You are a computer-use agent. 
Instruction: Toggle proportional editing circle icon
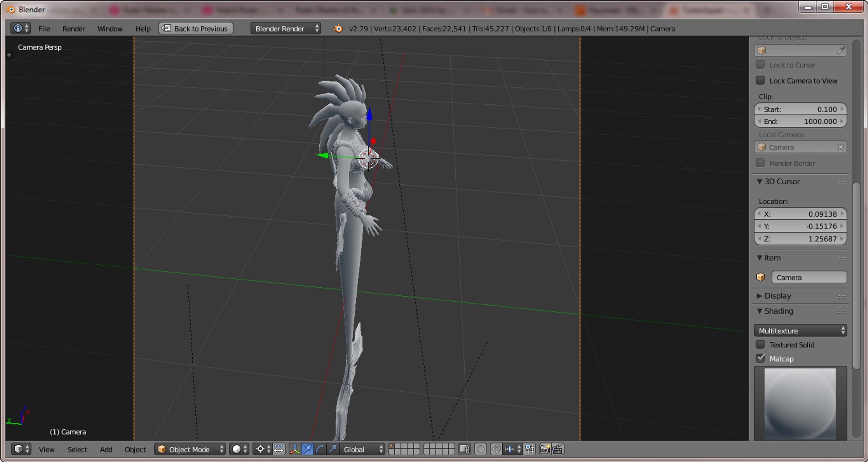click(x=481, y=449)
